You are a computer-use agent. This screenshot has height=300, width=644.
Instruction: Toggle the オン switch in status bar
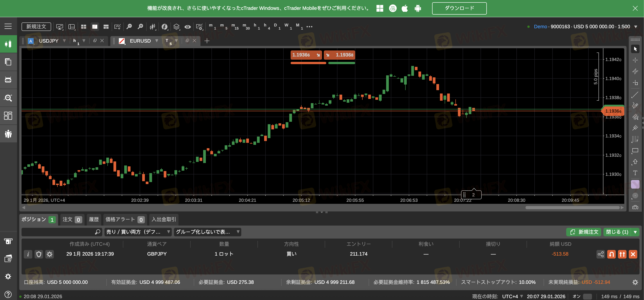tap(587, 296)
